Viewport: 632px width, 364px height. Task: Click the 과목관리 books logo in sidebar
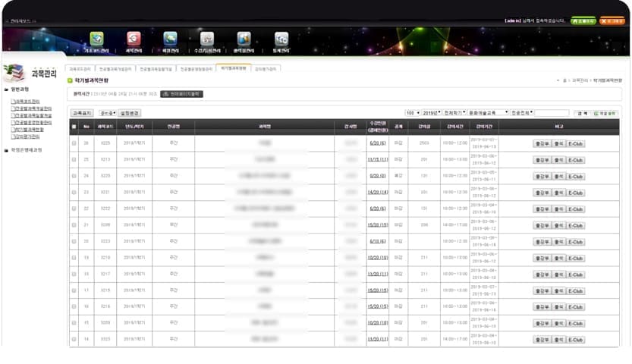(x=14, y=73)
